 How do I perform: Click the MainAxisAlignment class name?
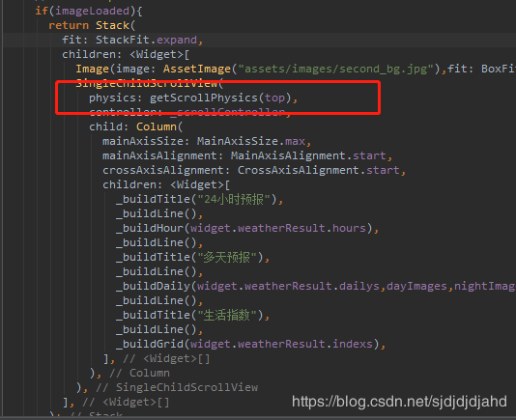coord(288,155)
